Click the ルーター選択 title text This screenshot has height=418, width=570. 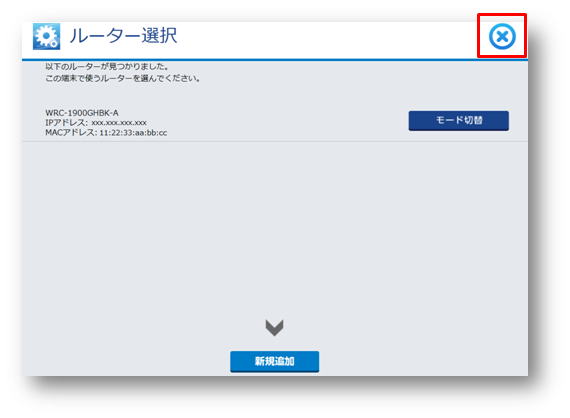tap(123, 36)
